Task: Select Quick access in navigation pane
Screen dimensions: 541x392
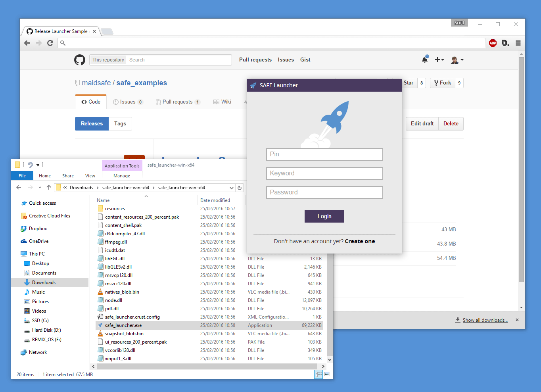Action: point(42,203)
